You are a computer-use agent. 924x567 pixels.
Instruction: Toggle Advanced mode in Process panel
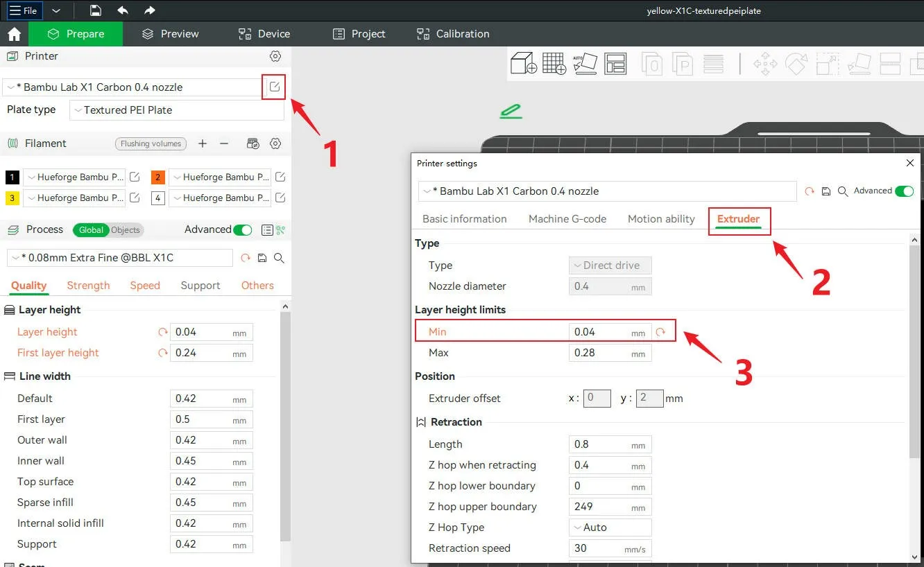[x=242, y=230]
